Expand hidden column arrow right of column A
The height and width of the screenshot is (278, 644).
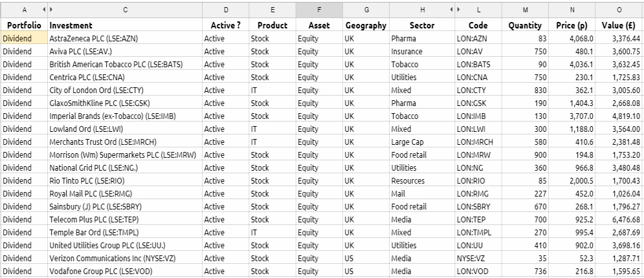pos(45,10)
